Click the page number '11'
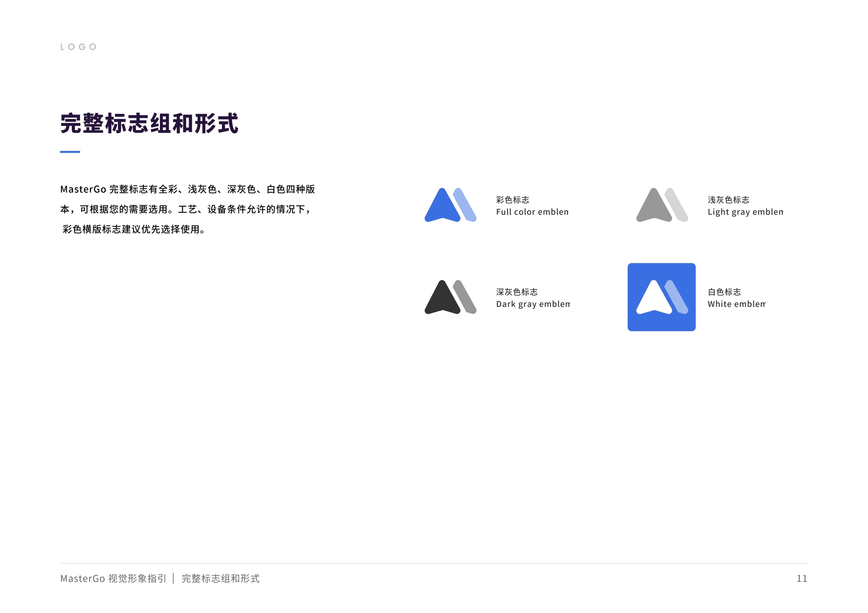This screenshot has width=868, height=613. pos(802,579)
